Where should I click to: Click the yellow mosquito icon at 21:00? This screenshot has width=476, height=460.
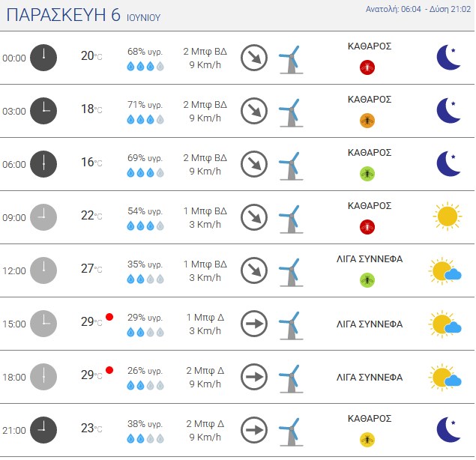tap(367, 440)
